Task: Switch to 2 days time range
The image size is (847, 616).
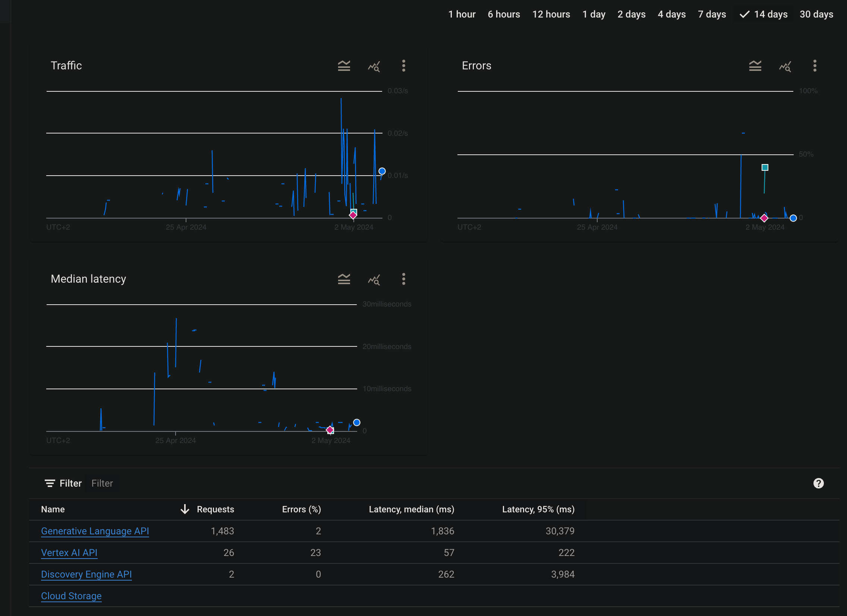Action: pyautogui.click(x=631, y=14)
